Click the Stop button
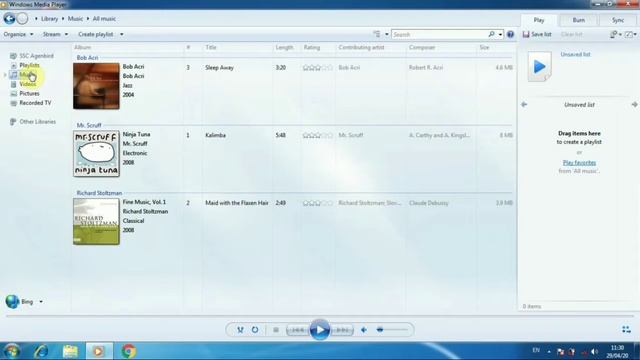The height and width of the screenshot is (360, 640). tap(276, 330)
